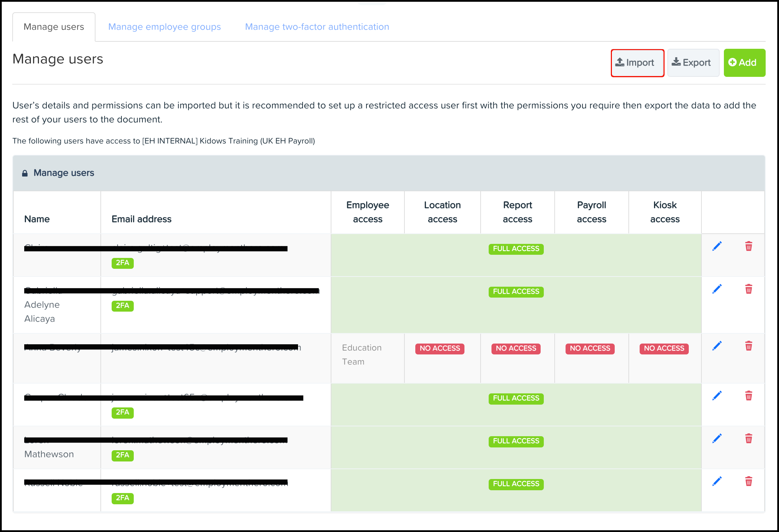Switch to the Manage employee groups tab
Image resolution: width=779 pixels, height=532 pixels.
pos(164,27)
